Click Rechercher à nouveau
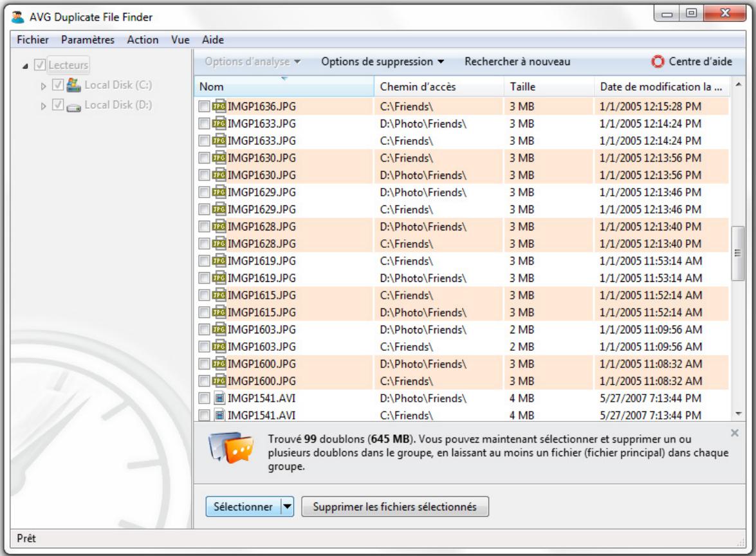This screenshot has width=756, height=556. point(517,62)
